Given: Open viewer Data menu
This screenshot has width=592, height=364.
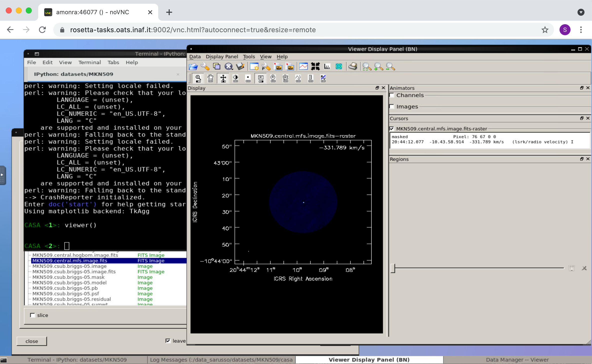Looking at the screenshot, I should [x=195, y=57].
